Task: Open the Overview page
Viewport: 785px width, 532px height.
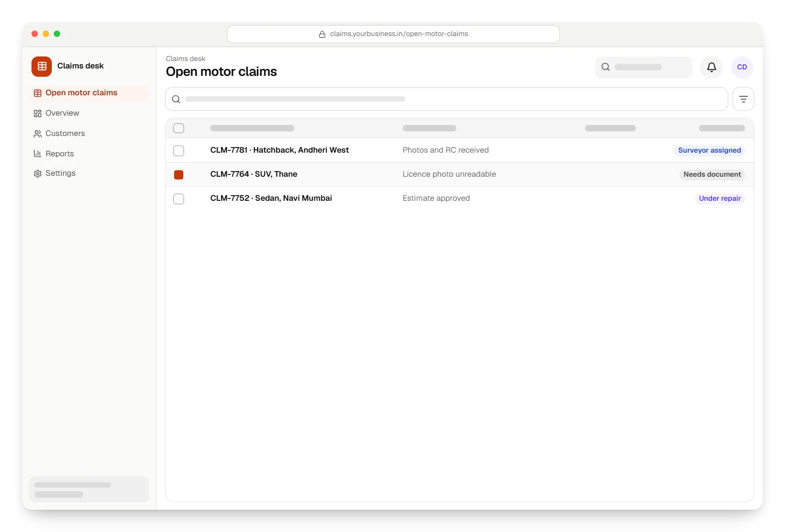Action: [89, 113]
